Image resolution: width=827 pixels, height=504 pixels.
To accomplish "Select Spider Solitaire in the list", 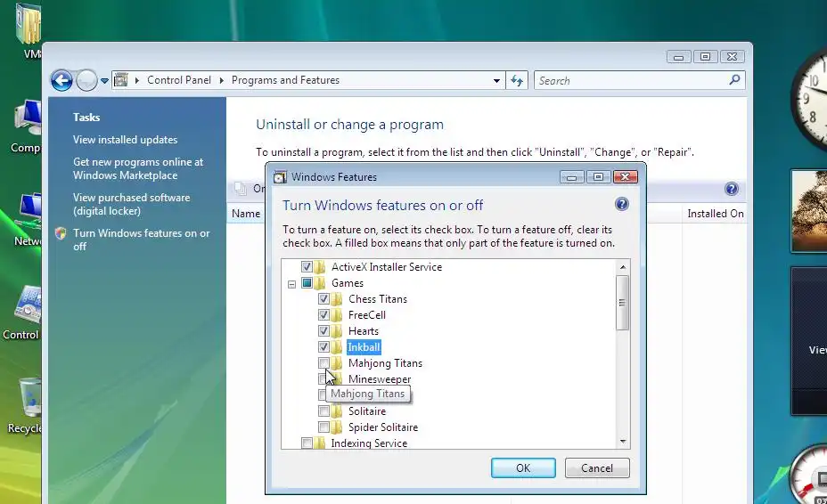I will tap(383, 427).
